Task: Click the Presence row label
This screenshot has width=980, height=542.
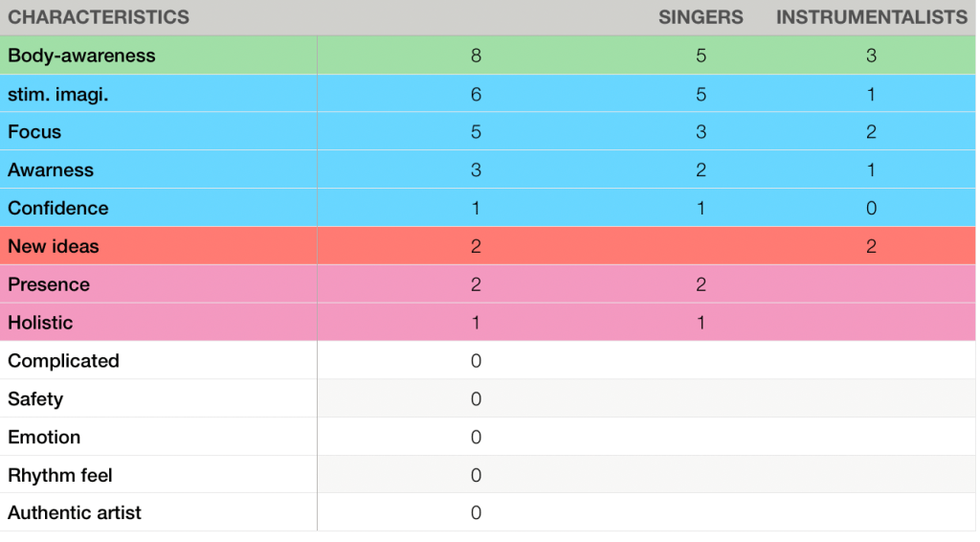Action: point(49,285)
